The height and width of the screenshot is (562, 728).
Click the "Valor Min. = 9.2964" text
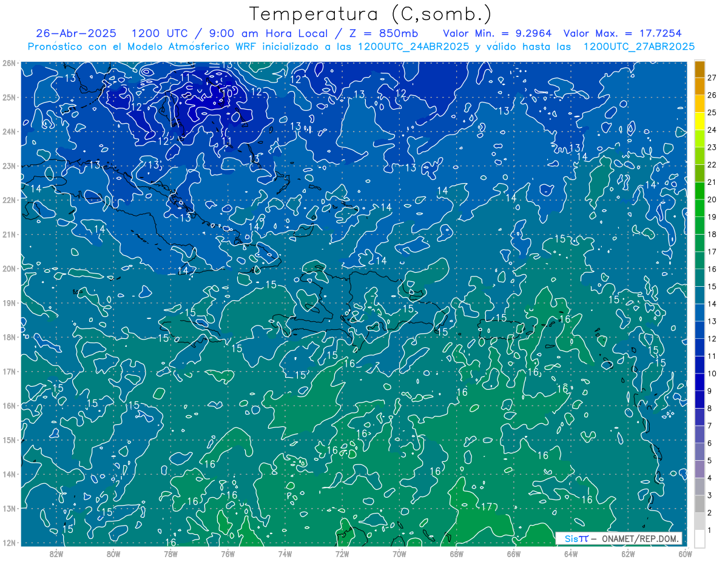click(x=497, y=33)
